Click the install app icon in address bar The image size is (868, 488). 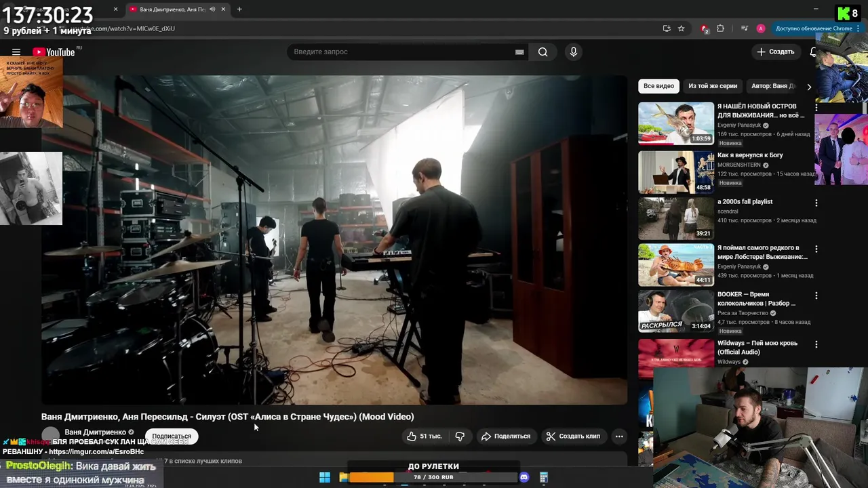[667, 28]
